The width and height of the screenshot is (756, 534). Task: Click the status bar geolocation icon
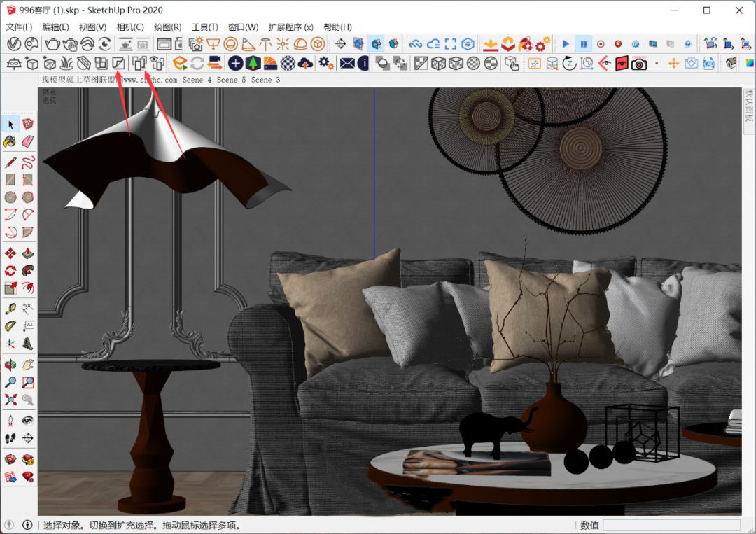[x=9, y=525]
